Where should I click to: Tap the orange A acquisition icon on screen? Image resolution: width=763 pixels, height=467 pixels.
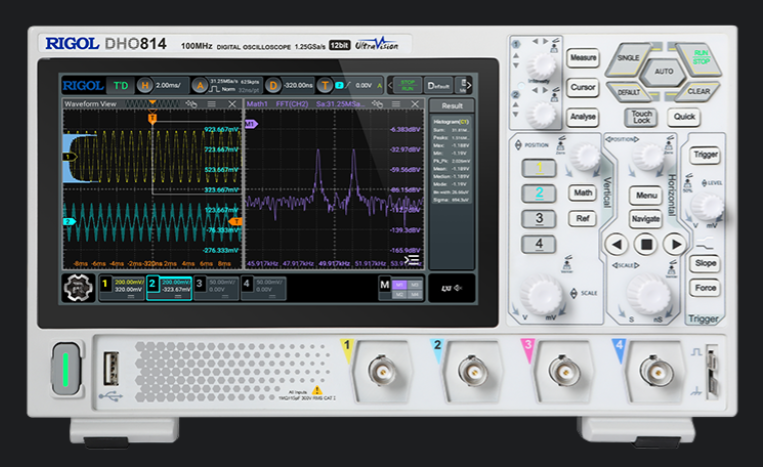coord(200,86)
